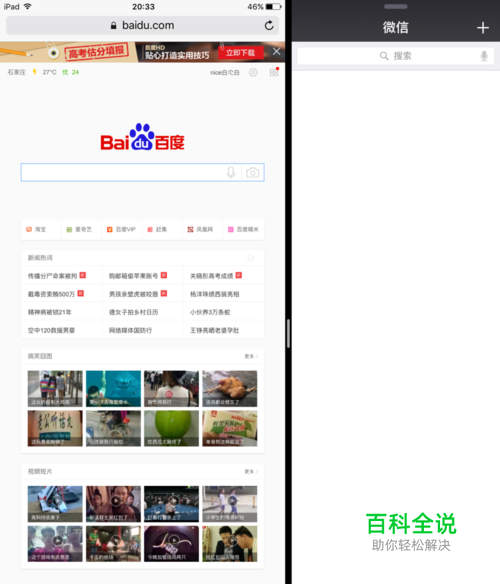Open the 赶集 shortcut

coord(162,229)
